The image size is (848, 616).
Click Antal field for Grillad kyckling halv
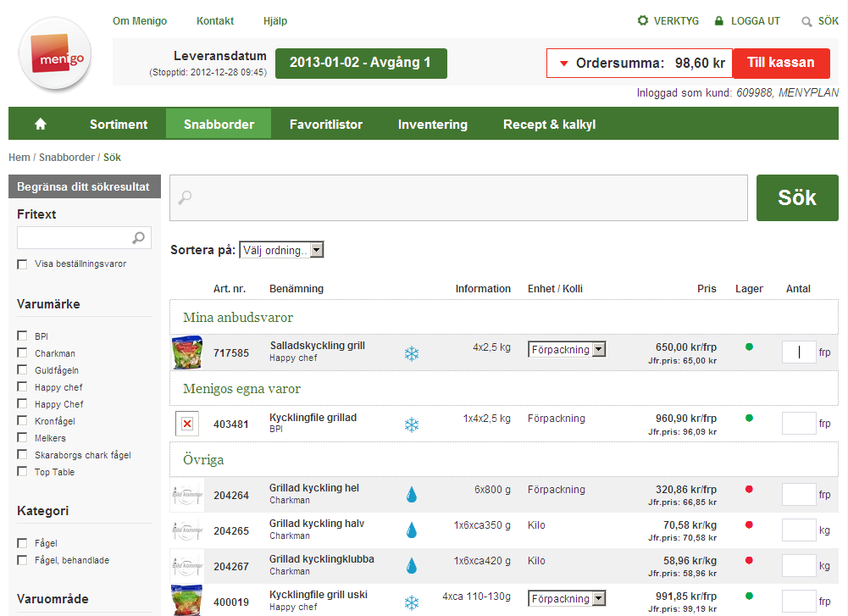pyautogui.click(x=799, y=530)
